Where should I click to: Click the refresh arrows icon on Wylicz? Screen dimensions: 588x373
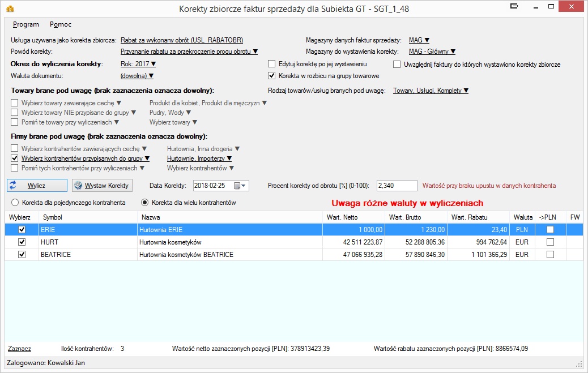pyautogui.click(x=13, y=185)
